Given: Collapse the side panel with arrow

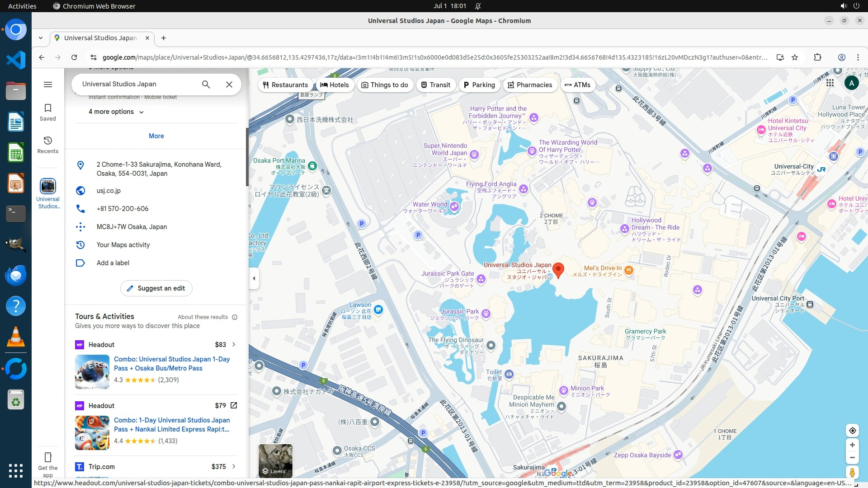Looking at the screenshot, I should pyautogui.click(x=254, y=278).
